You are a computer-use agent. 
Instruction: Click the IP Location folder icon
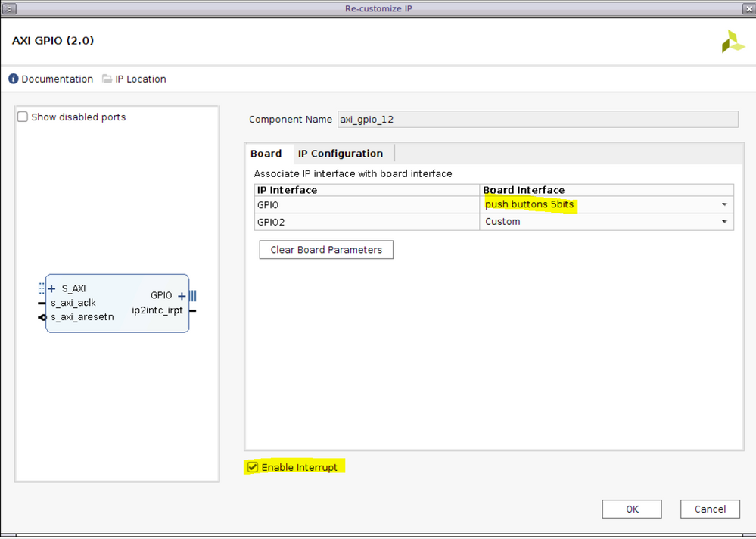[x=107, y=79]
